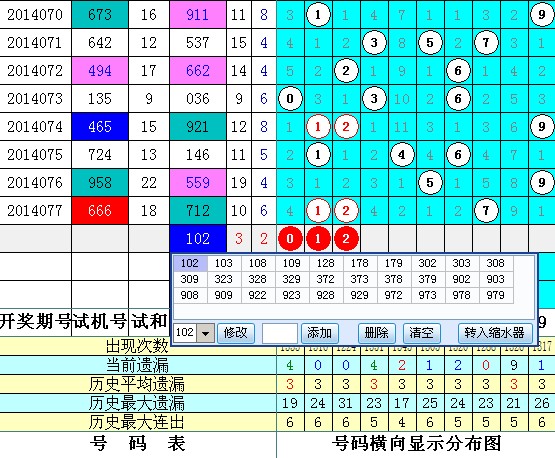Toggle the red circled 2 in the prediction row
This screenshot has width=555, height=458.
(346, 239)
